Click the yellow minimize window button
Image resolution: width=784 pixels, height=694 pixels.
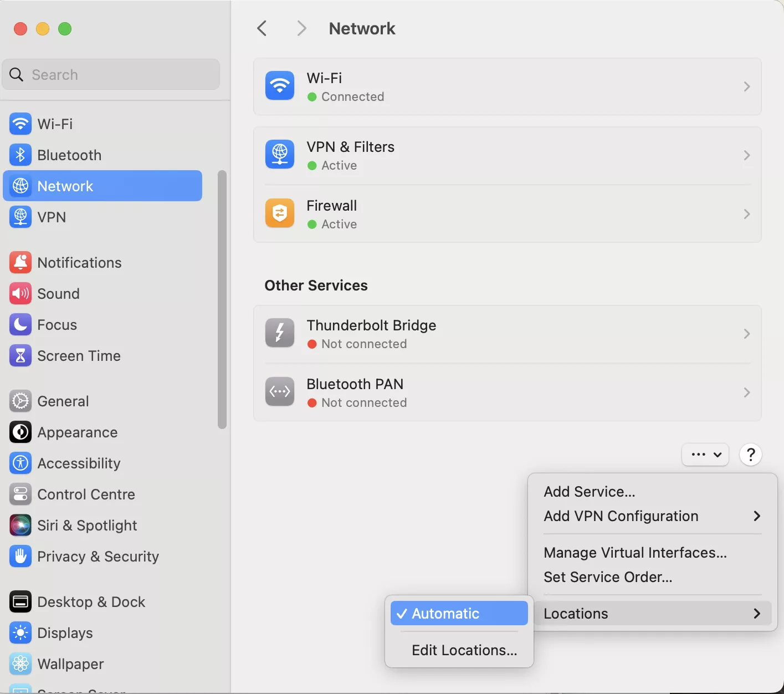[43, 29]
